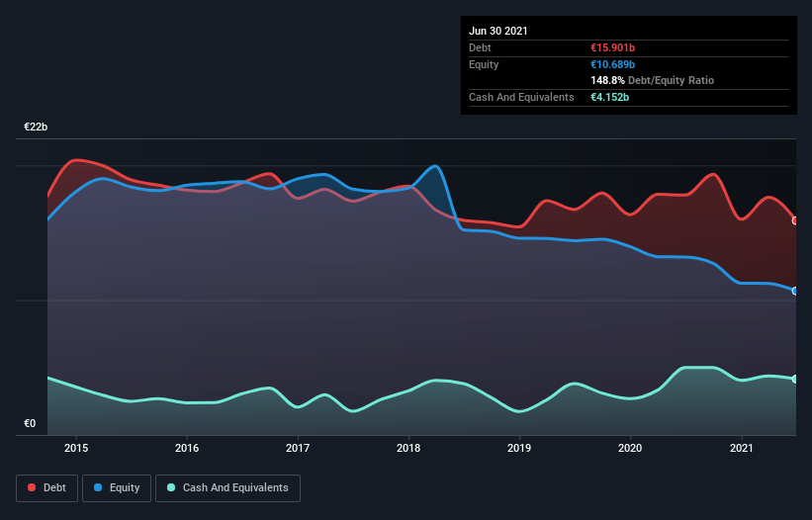Click the red Debt endpoint marker
Viewport: 812px width, 520px height.
pyautogui.click(x=795, y=220)
